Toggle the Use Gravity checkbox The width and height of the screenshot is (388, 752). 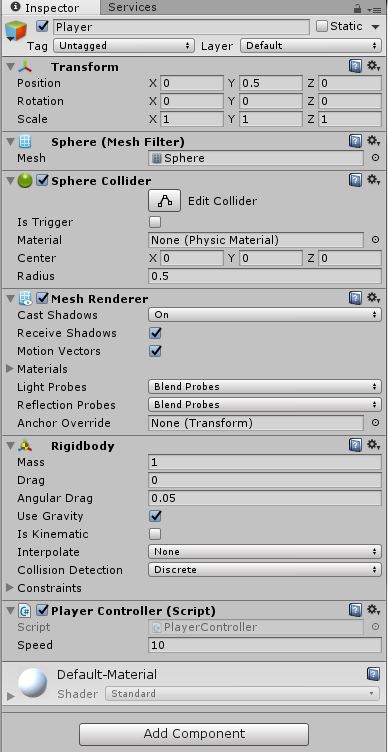pos(155,516)
